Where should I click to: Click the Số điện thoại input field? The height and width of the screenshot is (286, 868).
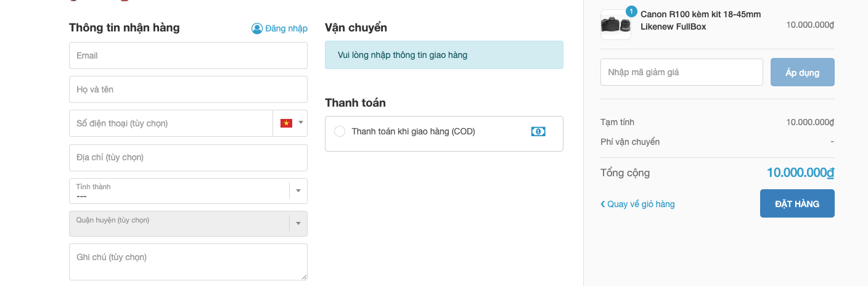[x=171, y=123]
